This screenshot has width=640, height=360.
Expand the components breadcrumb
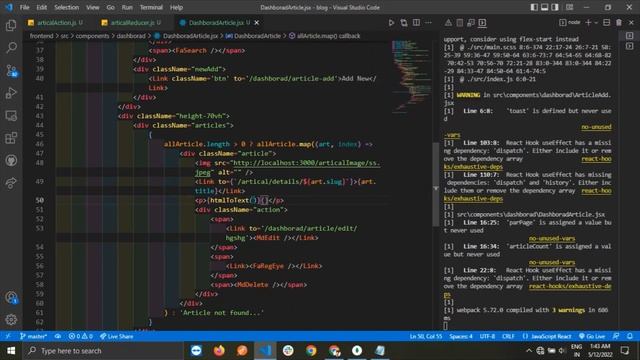coord(92,36)
